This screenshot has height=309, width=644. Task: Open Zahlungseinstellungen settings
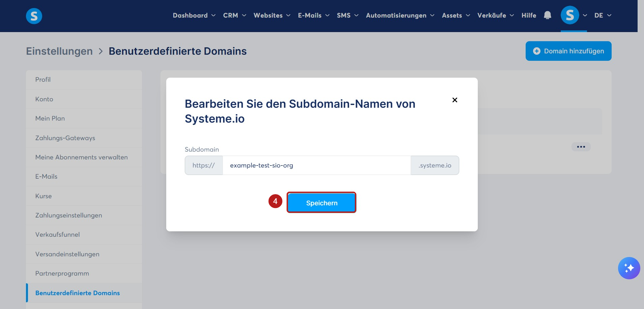84,215
